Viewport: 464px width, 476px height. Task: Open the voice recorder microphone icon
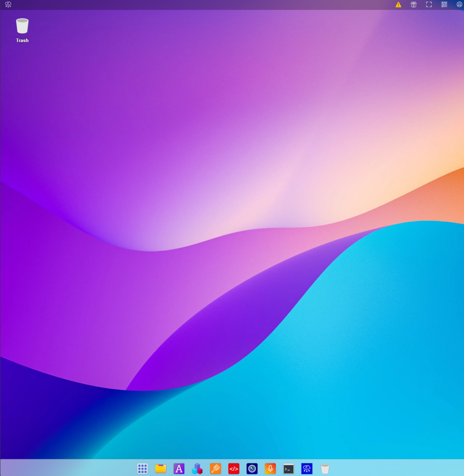pyautogui.click(x=270, y=468)
